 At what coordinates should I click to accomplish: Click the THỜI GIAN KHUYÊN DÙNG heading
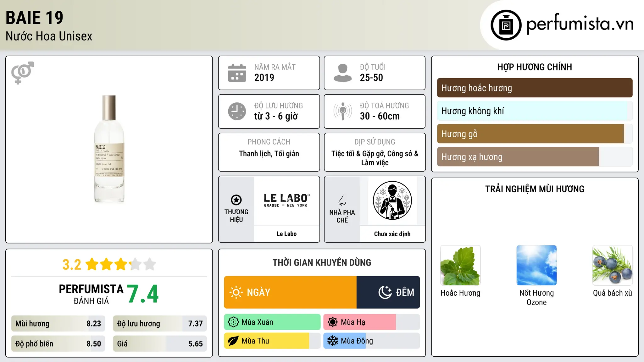pos(322,263)
